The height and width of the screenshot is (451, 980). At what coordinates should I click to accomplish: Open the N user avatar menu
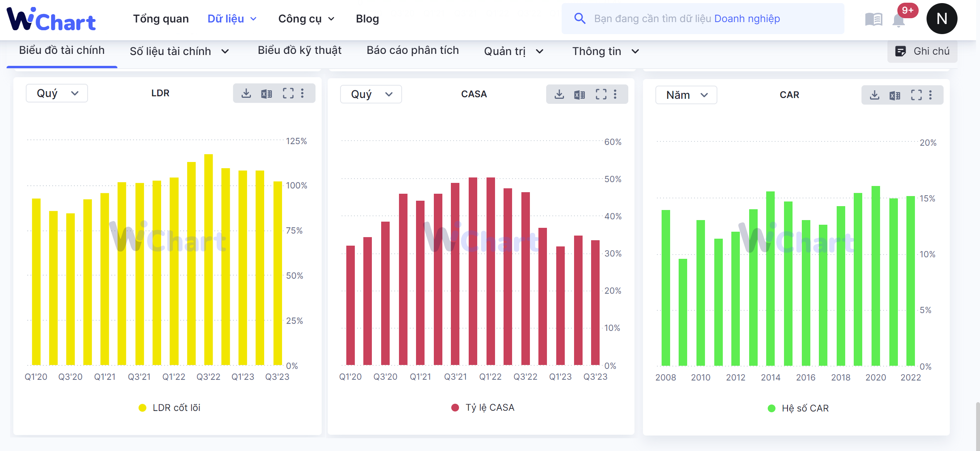(x=942, y=19)
